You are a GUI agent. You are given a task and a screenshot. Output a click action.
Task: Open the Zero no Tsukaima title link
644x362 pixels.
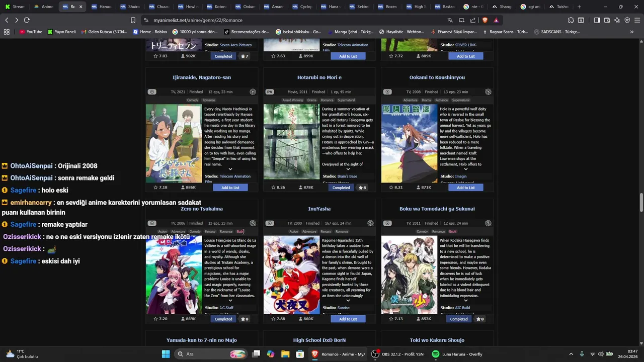point(202,209)
